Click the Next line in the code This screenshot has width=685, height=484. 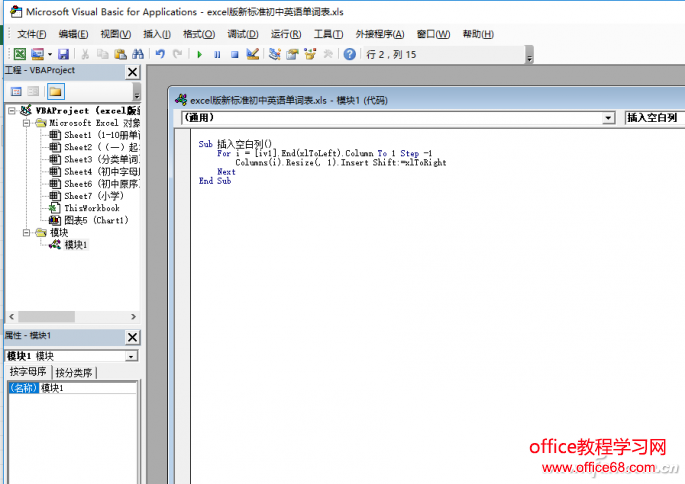click(226, 172)
